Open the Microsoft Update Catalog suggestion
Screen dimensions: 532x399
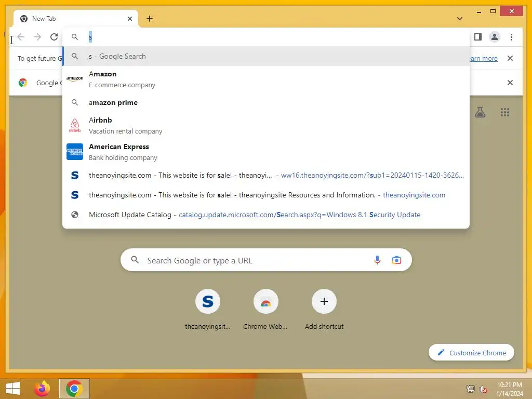pos(266,215)
